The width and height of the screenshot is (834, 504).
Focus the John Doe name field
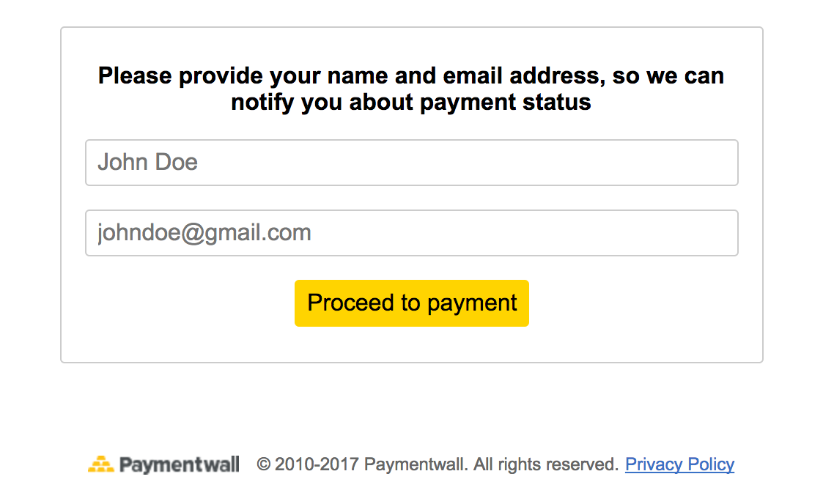click(x=412, y=163)
